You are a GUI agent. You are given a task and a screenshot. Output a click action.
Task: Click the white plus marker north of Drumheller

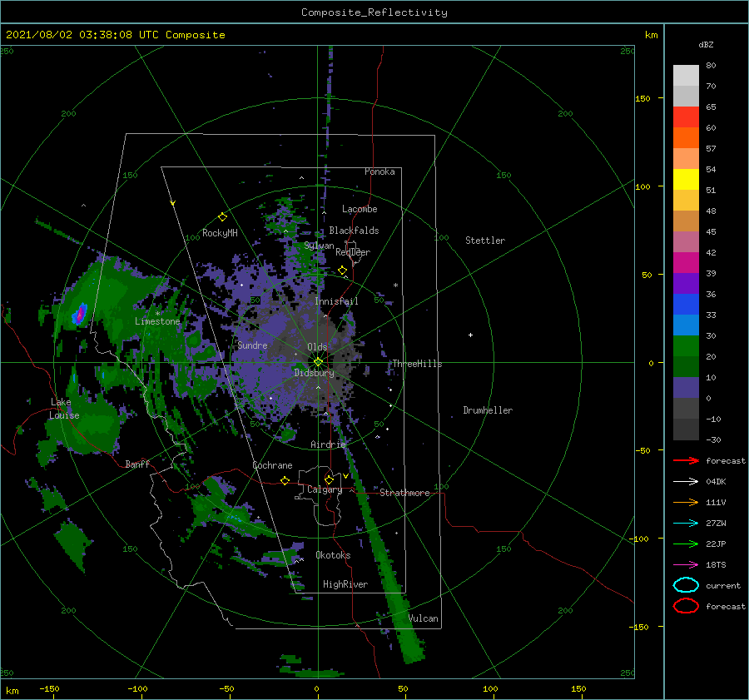tap(470, 335)
